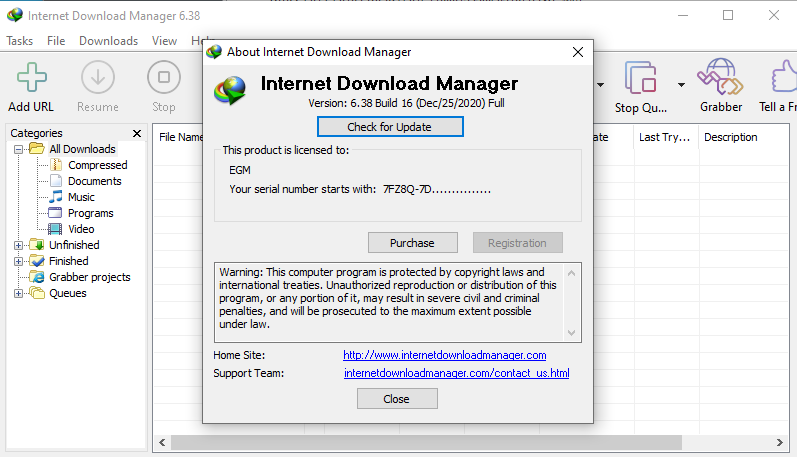797x457 pixels.
Task: Select the Unfinished category
Action: [74, 245]
